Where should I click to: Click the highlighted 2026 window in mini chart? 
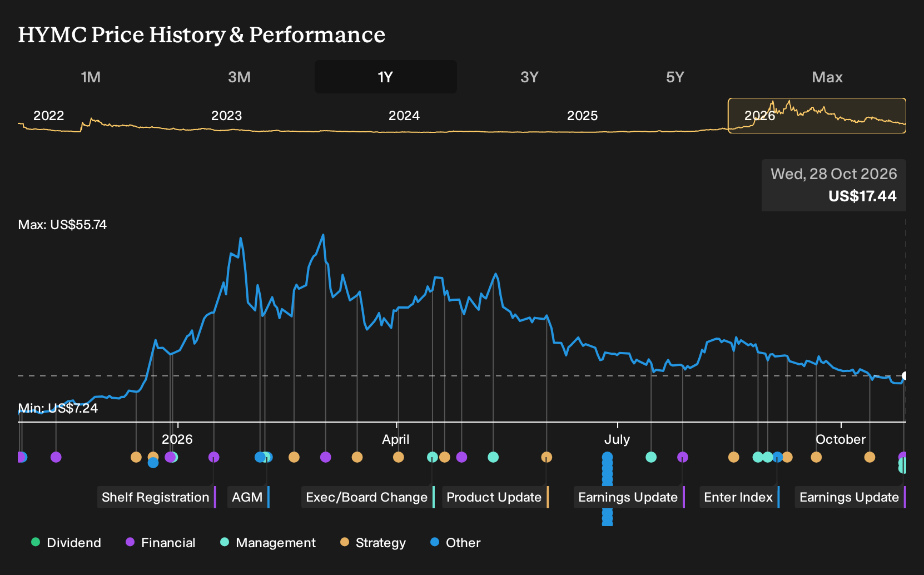tap(817, 116)
